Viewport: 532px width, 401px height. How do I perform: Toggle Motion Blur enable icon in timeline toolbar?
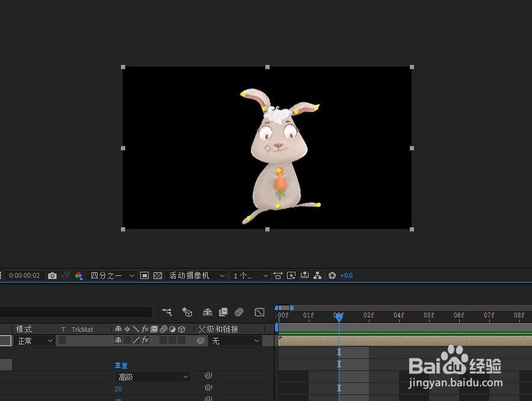(239, 312)
